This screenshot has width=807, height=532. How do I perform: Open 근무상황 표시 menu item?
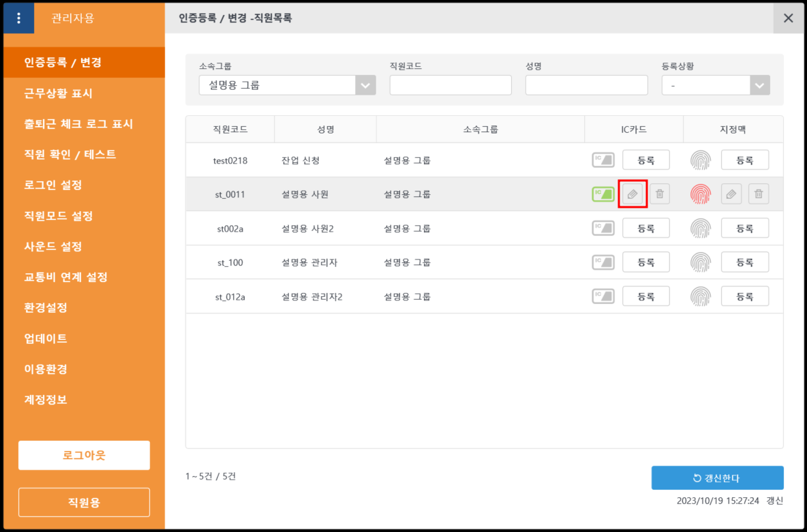point(58,93)
